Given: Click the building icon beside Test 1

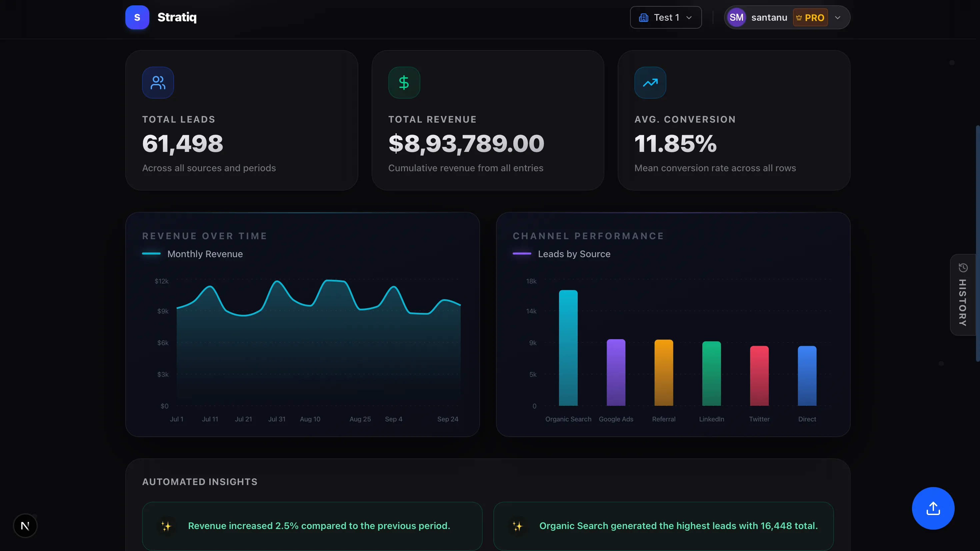Looking at the screenshot, I should click(644, 18).
